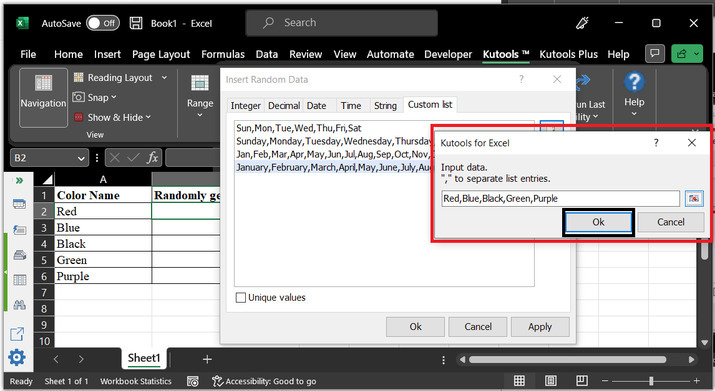Switch to the Home ribbon tab

(68, 54)
